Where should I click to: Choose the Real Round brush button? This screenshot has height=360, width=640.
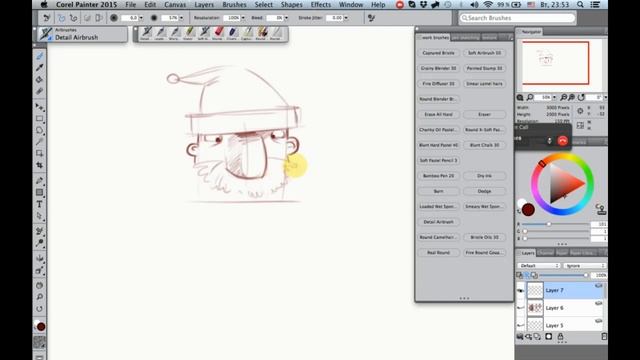click(x=439, y=253)
